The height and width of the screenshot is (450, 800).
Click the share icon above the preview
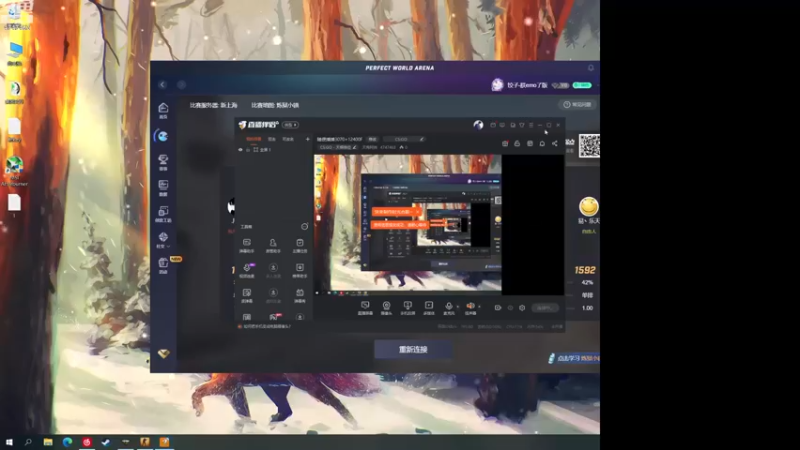[x=555, y=143]
